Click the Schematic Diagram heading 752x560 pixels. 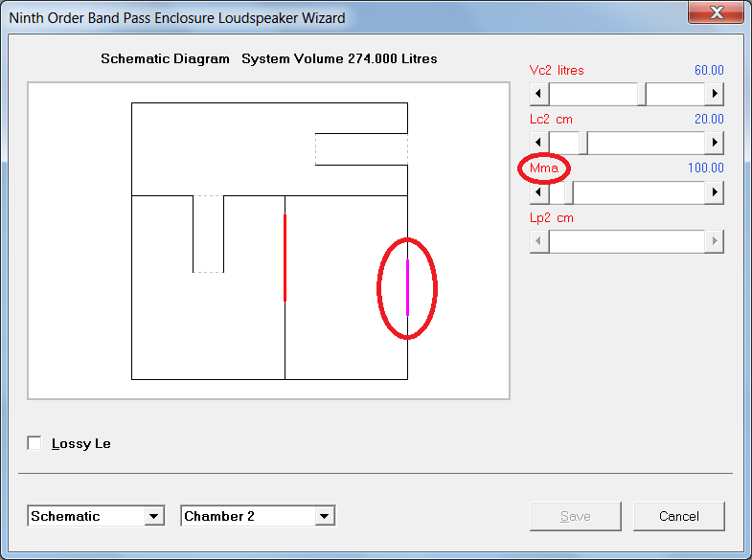click(x=165, y=59)
